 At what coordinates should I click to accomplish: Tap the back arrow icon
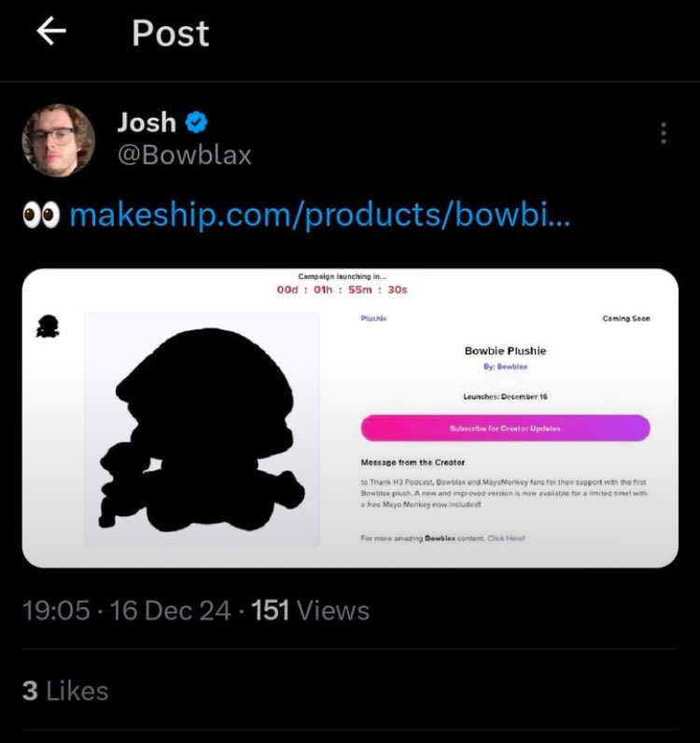click(x=51, y=32)
